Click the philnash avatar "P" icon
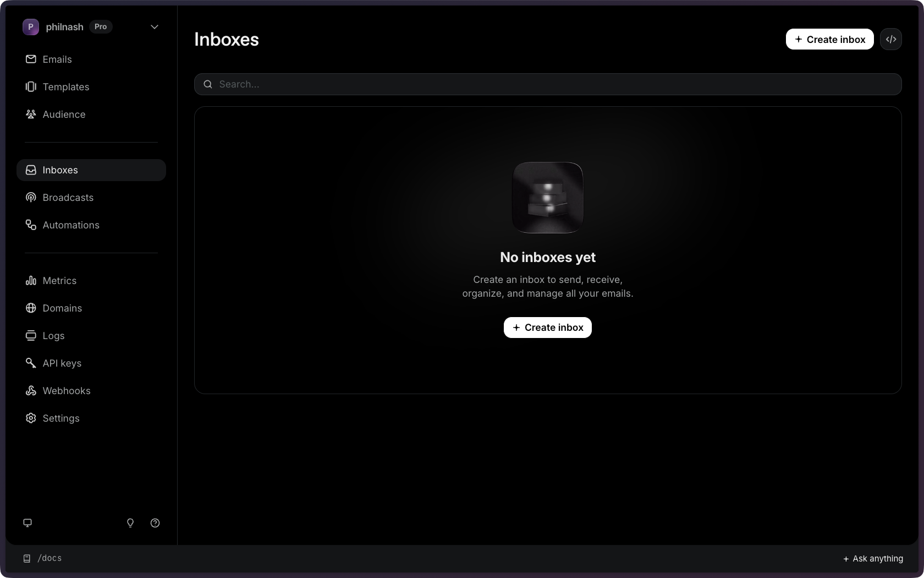Image resolution: width=924 pixels, height=578 pixels. (31, 26)
